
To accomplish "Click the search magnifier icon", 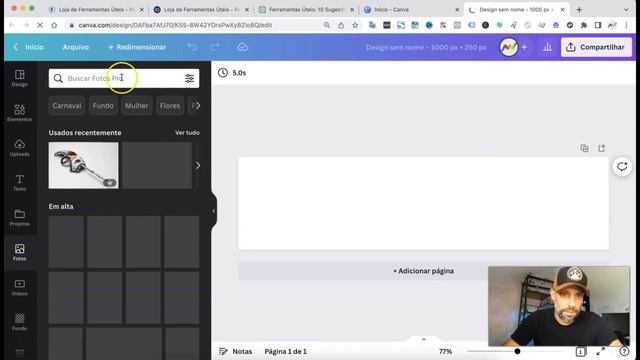I will pos(58,78).
